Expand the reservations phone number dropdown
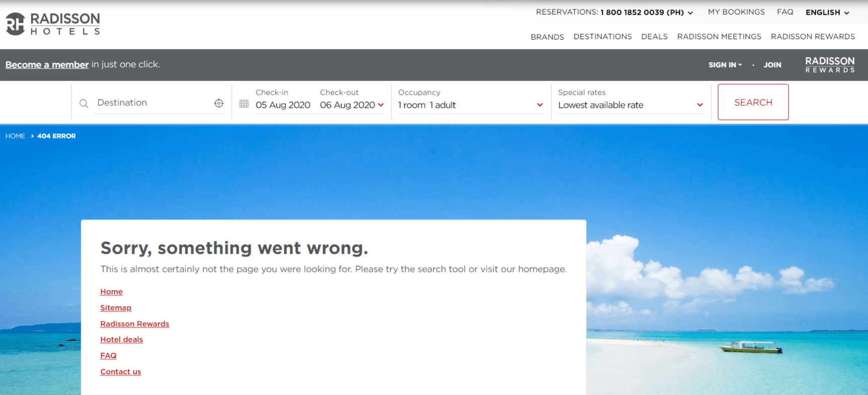 pyautogui.click(x=690, y=13)
